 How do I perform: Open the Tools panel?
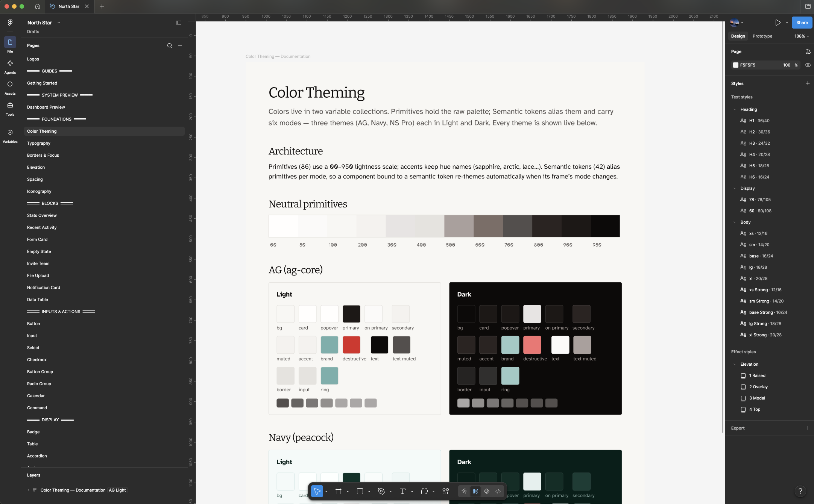[x=10, y=109]
